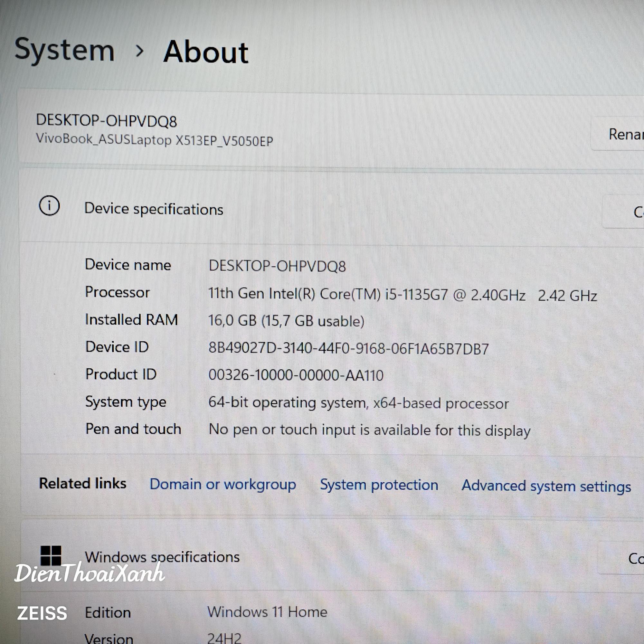
Task: Click the Product ID label
Action: tap(121, 374)
